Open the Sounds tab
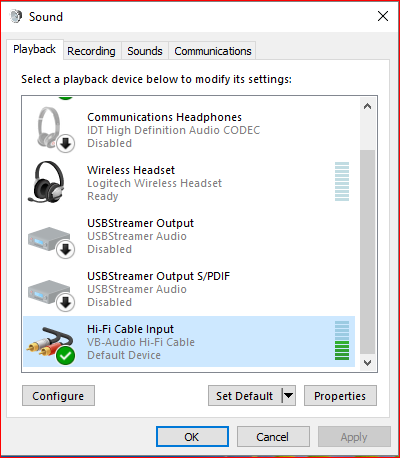Screen dimensions: 400x458 pos(145,51)
